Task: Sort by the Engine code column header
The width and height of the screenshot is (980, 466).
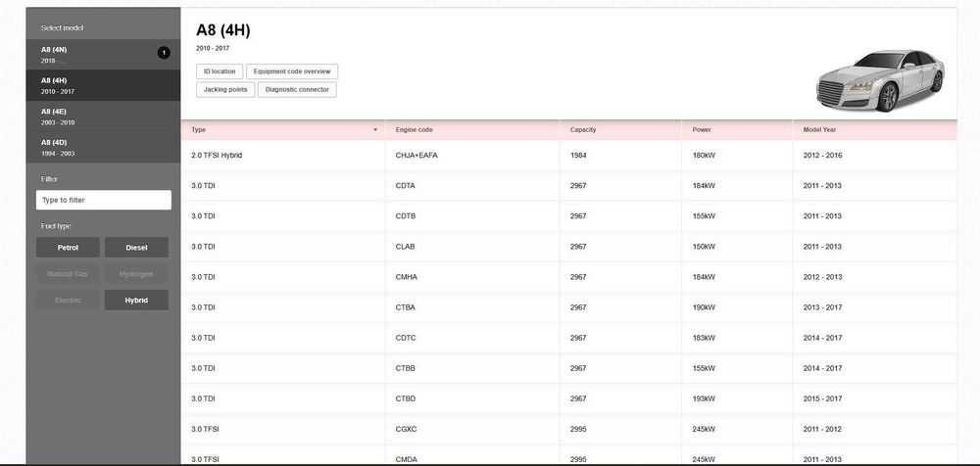Action: click(472, 130)
